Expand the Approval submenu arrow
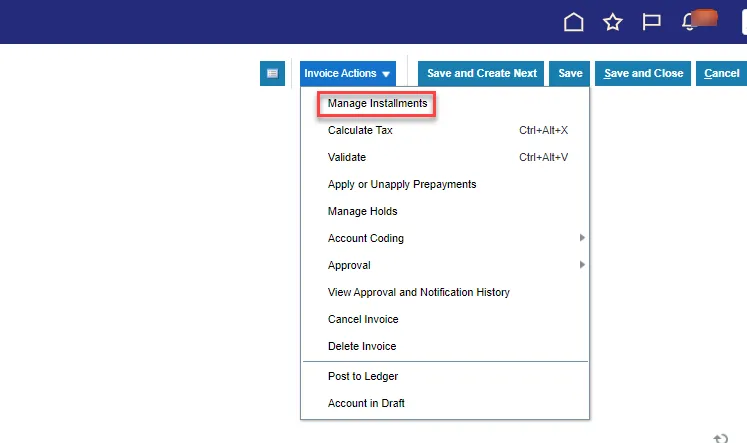The height and width of the screenshot is (443, 747). tap(582, 265)
